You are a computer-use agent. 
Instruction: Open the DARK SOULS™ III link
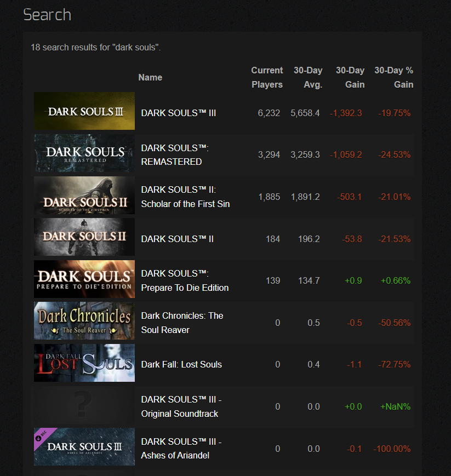point(178,113)
